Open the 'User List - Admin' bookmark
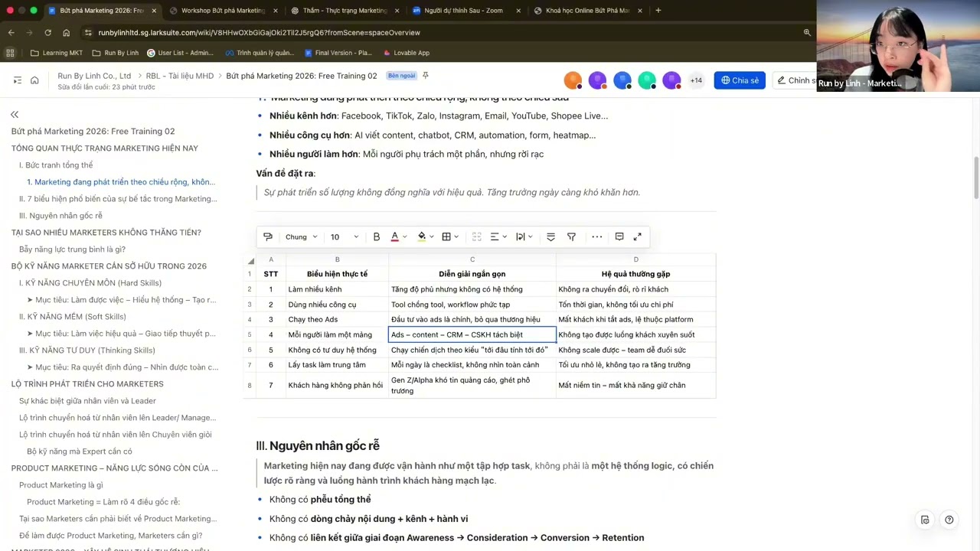 [x=180, y=53]
